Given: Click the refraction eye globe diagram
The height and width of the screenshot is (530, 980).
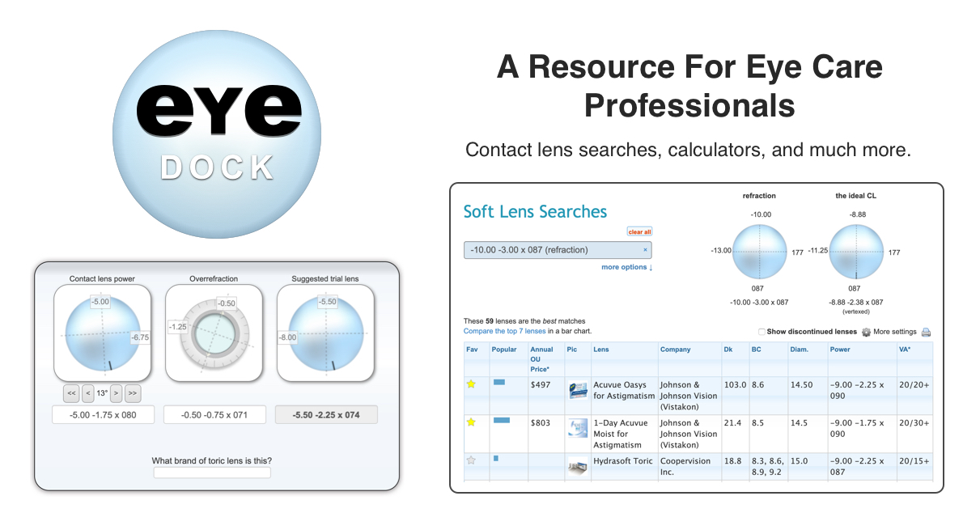Looking at the screenshot, I should [x=759, y=252].
